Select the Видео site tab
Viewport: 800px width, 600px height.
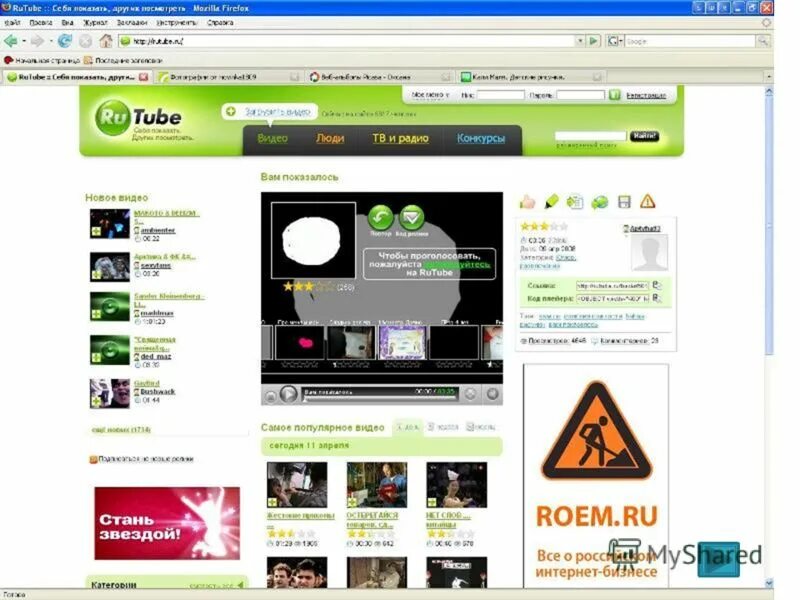click(272, 138)
